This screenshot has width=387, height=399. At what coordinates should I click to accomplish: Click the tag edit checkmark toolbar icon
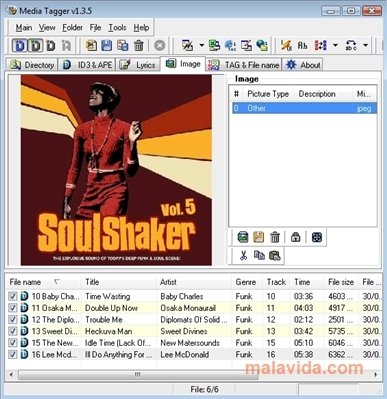click(x=187, y=45)
